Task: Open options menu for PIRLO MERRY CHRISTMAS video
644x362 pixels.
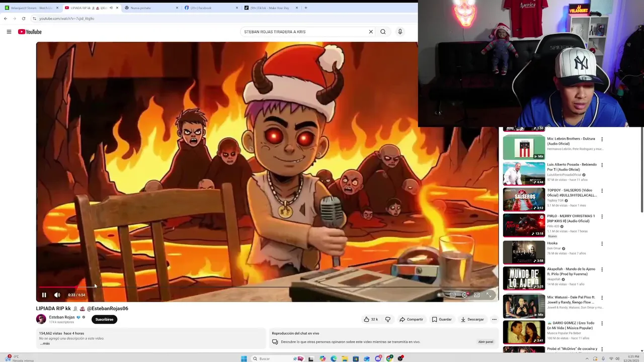Action: pos(602,217)
